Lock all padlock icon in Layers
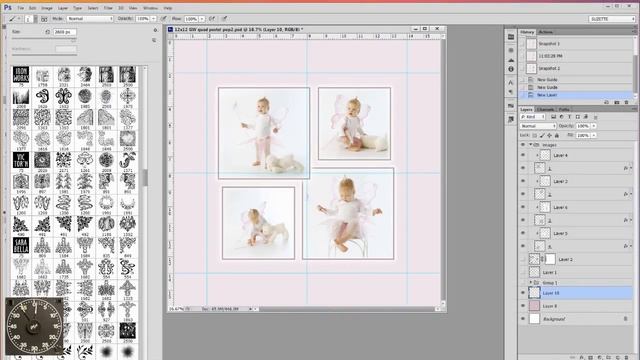Screen dimensions: 640x360 tap(557, 136)
